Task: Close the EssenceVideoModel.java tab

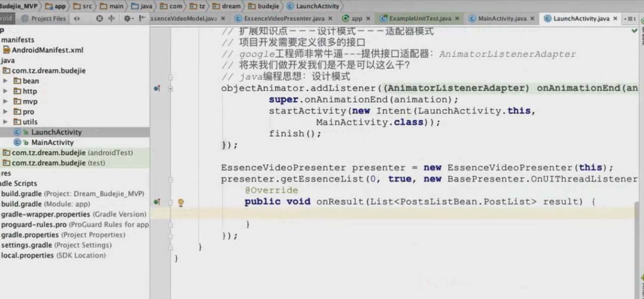Action: pos(223,19)
